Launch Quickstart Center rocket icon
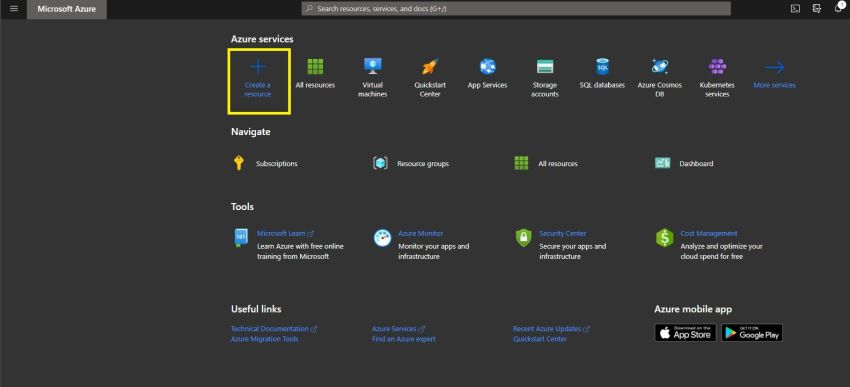Image resolution: width=850 pixels, height=387 pixels. click(430, 67)
